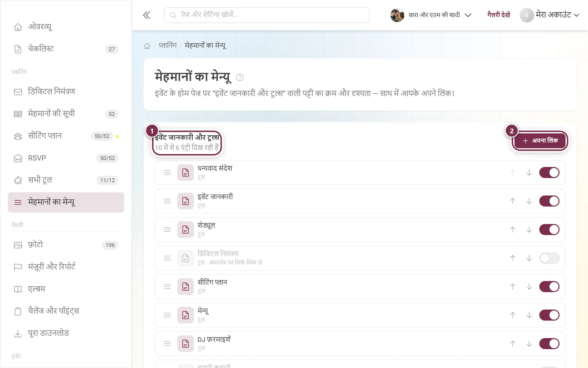Click the home breadcrumb icon
This screenshot has width=588, height=368.
(147, 46)
